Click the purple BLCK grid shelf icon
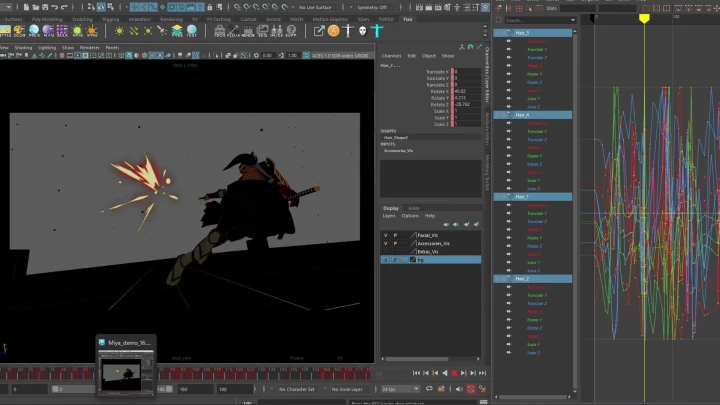 tap(62, 31)
